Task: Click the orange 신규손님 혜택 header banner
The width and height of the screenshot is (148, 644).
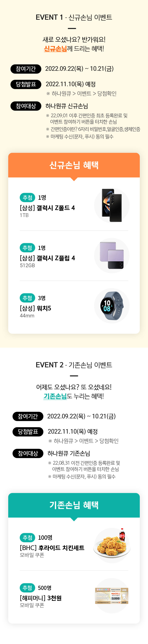Action: (74, 165)
